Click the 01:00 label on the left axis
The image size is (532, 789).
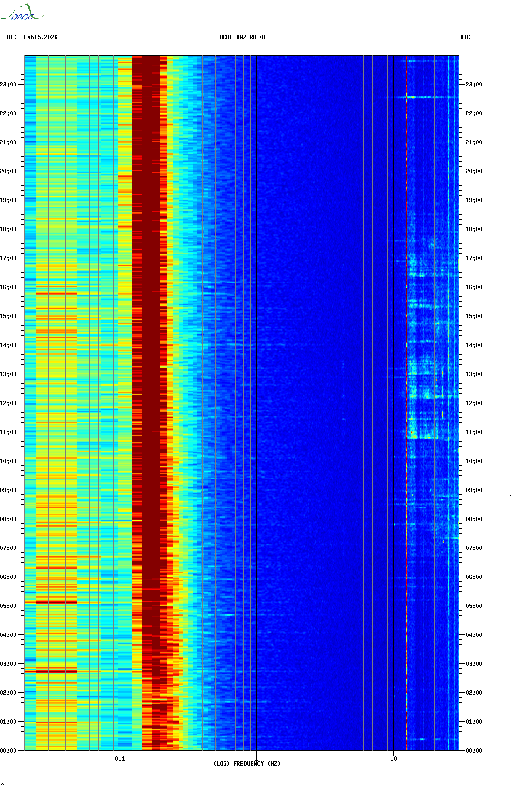[8, 722]
